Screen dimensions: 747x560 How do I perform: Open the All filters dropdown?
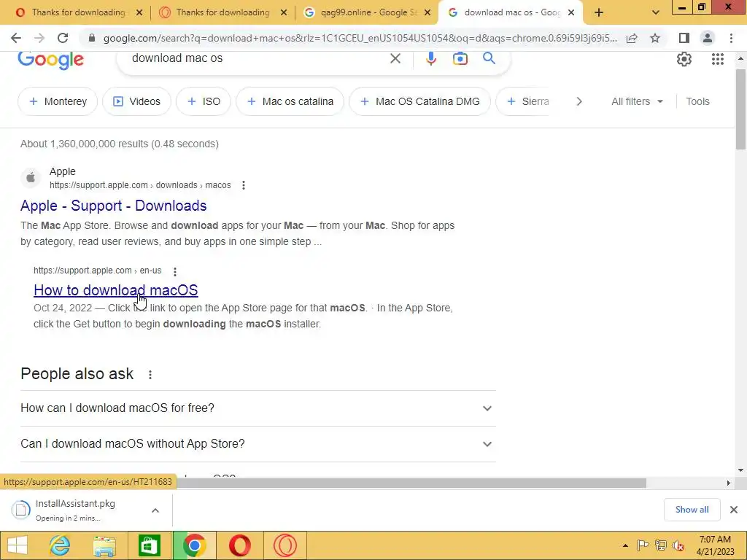pos(637,101)
